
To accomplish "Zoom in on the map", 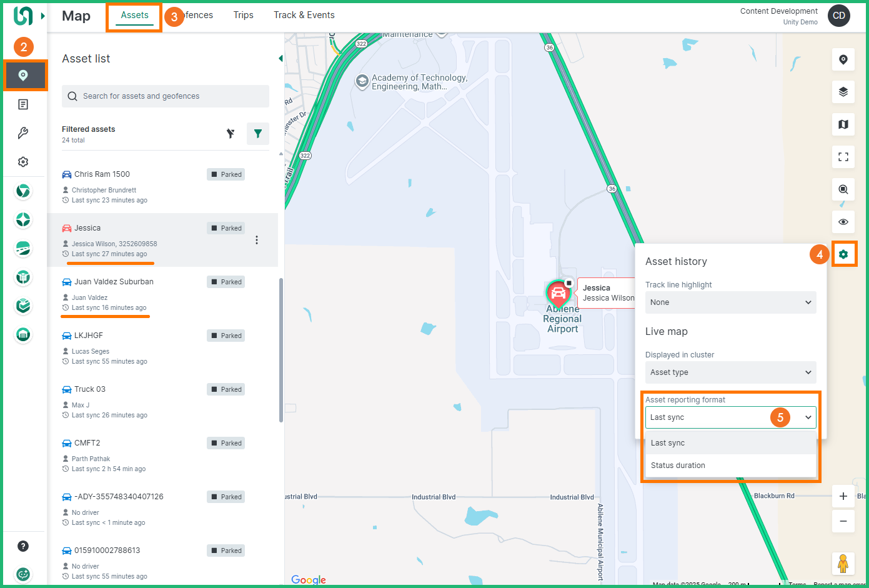I will coord(843,496).
